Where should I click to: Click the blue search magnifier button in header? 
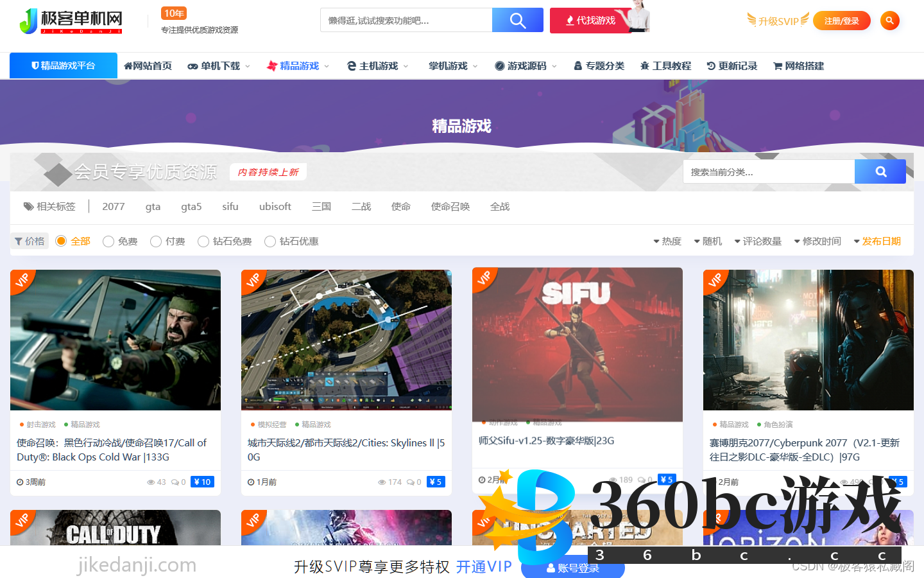click(518, 20)
